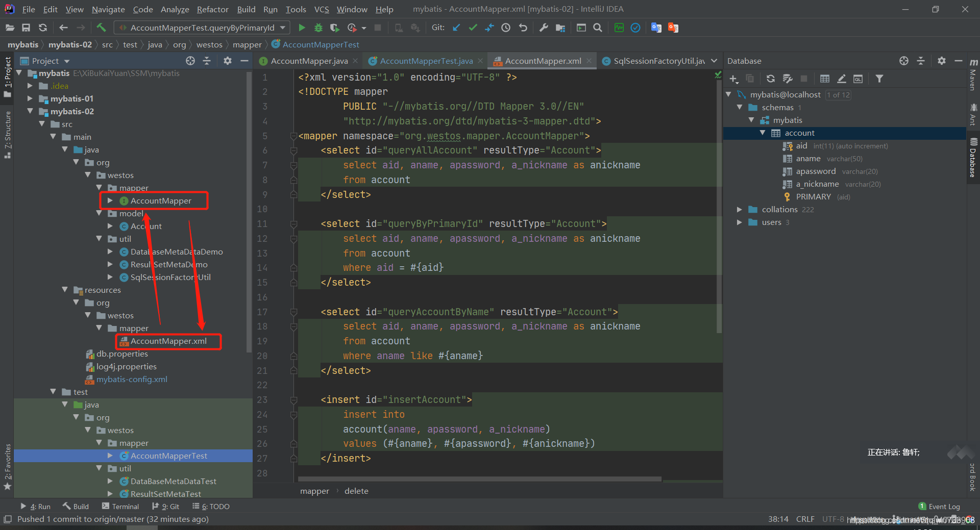Filter database objects with funnel icon
The width and height of the screenshot is (980, 530).
tap(879, 79)
